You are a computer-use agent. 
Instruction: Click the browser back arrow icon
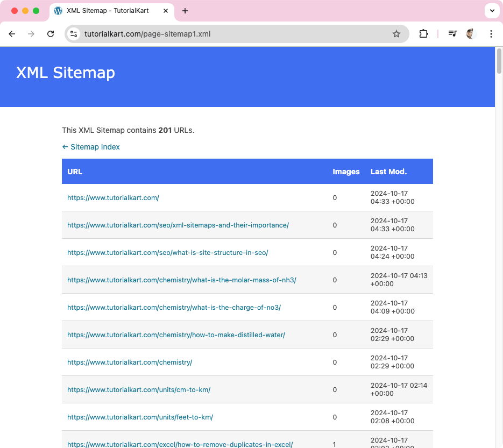tap(12, 33)
